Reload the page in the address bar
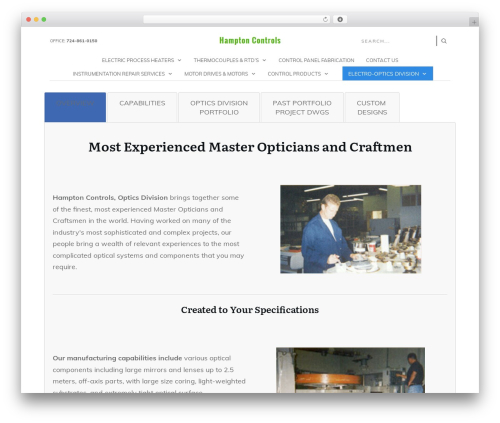The width and height of the screenshot is (500, 423). (325, 19)
